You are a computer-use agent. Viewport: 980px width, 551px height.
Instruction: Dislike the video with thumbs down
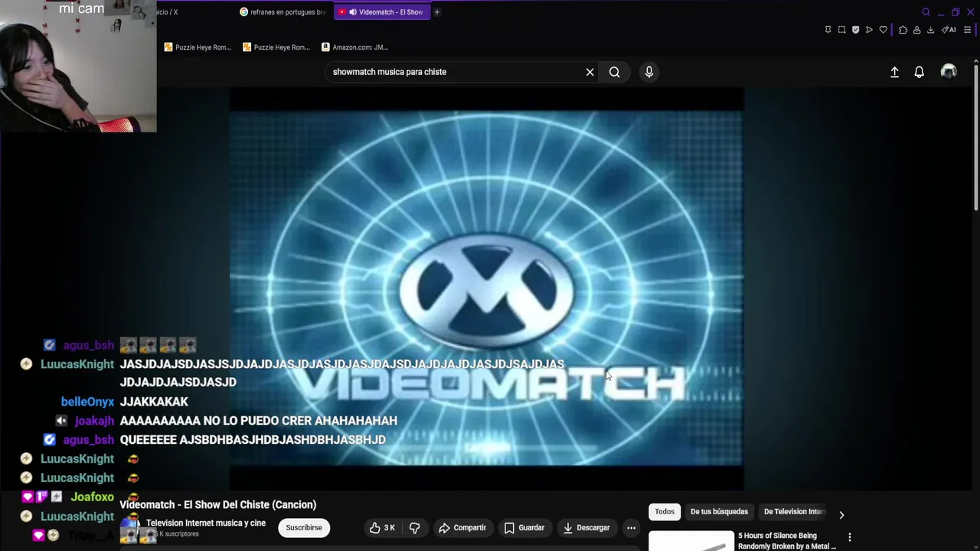(414, 528)
